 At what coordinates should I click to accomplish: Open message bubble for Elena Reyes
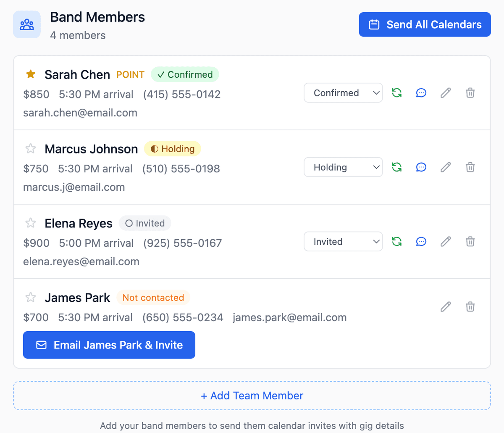tap(421, 241)
